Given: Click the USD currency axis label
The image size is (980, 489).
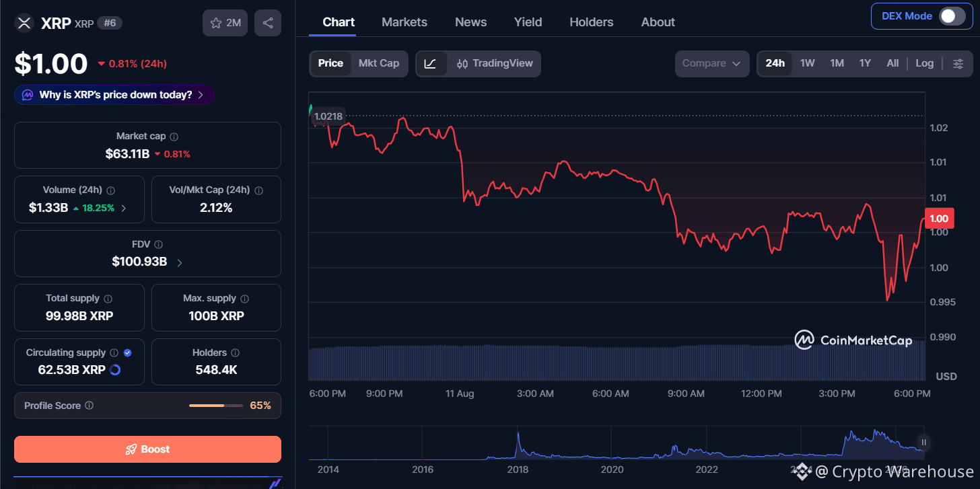Looking at the screenshot, I should (946, 376).
